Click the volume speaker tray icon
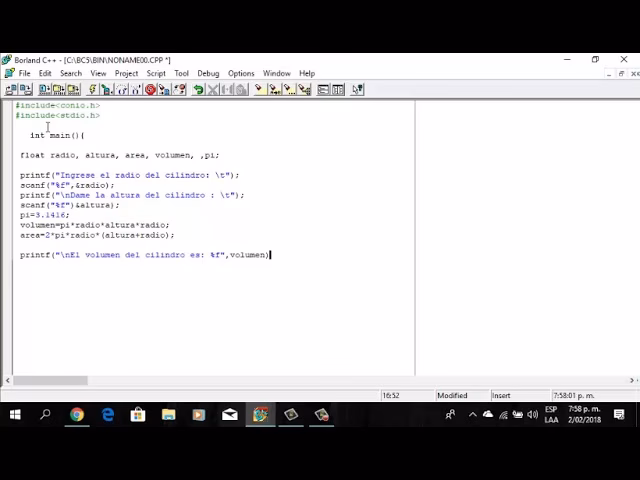640x480 pixels. tap(532, 415)
